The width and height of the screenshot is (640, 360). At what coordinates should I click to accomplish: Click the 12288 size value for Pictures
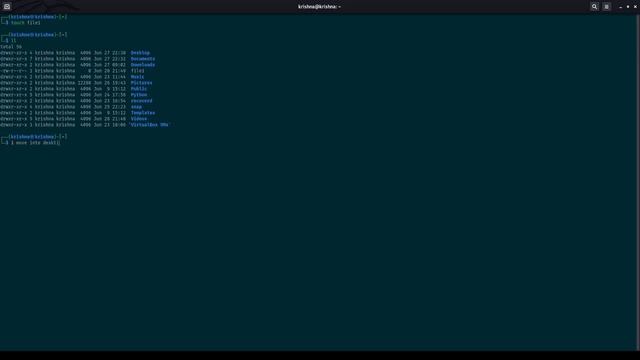pyautogui.click(x=84, y=83)
